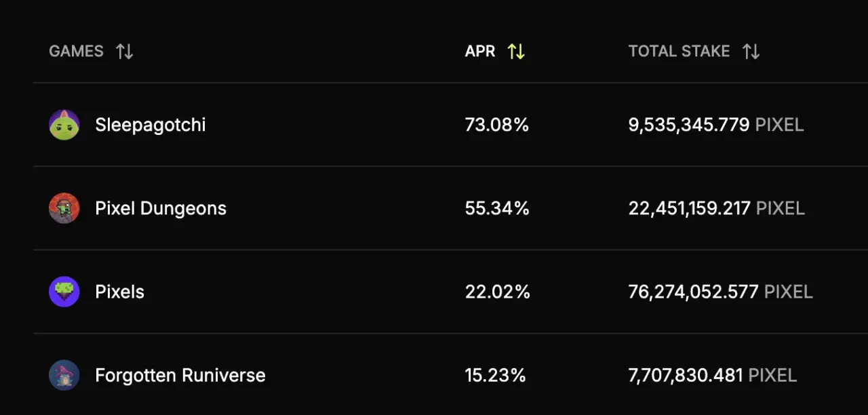The width and height of the screenshot is (868, 415).
Task: Click the TOTAL STAKE header label
Action: pyautogui.click(x=679, y=52)
